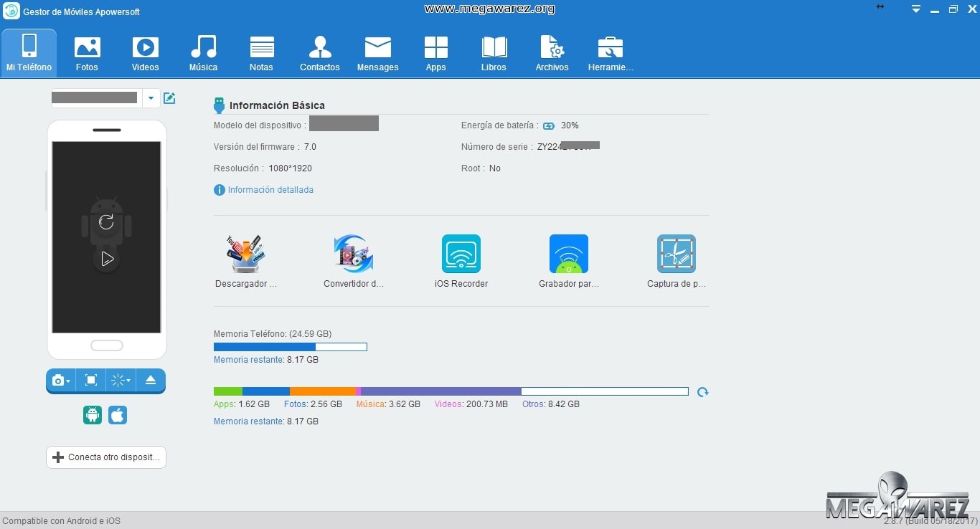
Task: Go to the Videos tab
Action: pyautogui.click(x=145, y=52)
